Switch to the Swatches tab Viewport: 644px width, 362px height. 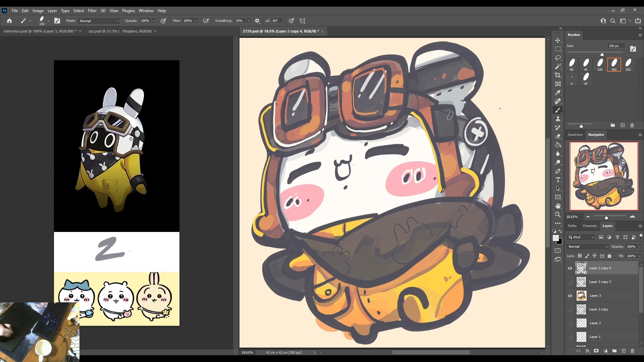tap(575, 135)
